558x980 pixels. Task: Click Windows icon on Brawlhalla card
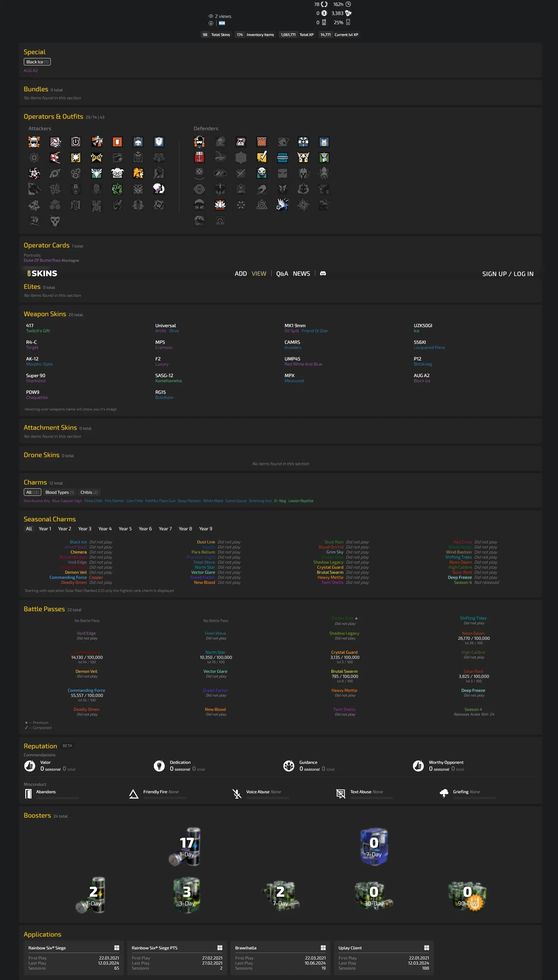coord(323,947)
